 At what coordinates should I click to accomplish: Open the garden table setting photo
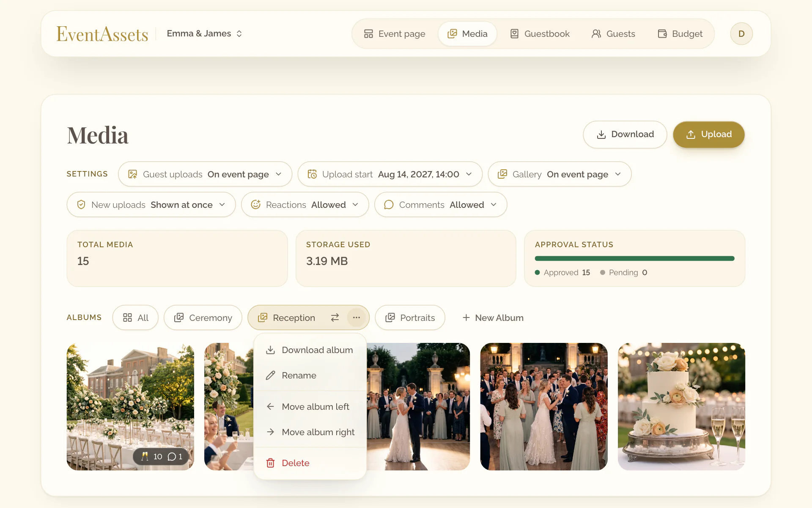pos(130,406)
